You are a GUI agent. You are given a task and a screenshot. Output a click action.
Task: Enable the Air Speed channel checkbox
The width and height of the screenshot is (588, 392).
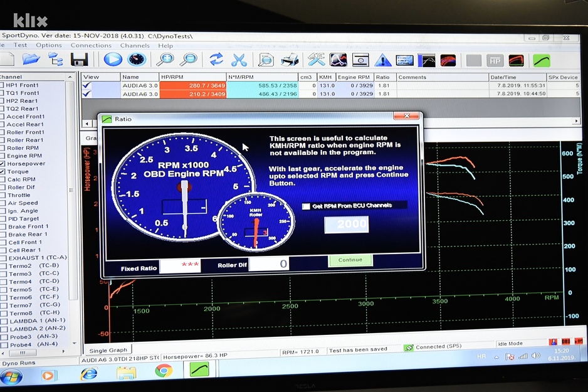(x=3, y=203)
